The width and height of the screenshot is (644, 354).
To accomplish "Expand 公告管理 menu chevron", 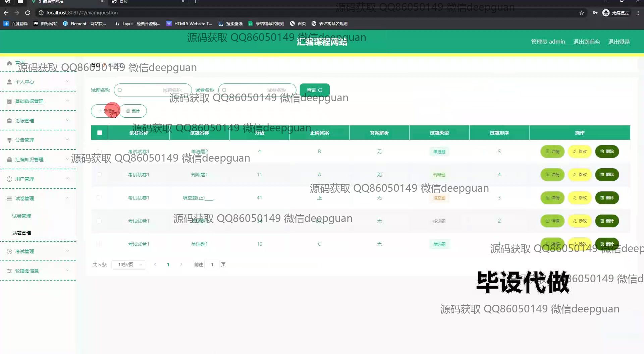I will pos(67,140).
